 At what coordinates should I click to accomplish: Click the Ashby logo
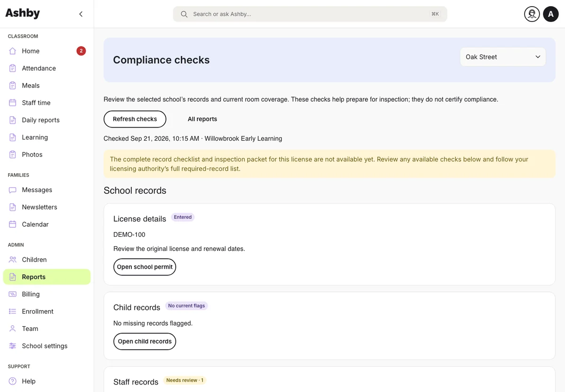pos(23,14)
